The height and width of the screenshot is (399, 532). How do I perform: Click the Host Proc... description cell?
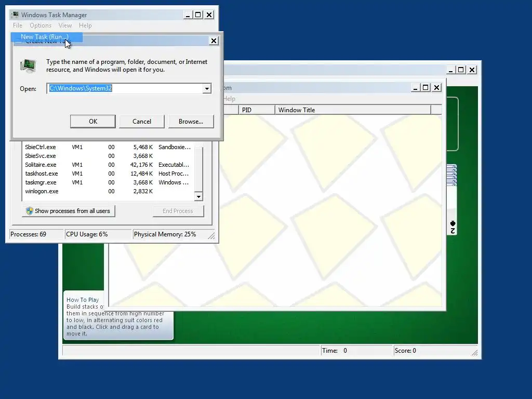tap(174, 174)
